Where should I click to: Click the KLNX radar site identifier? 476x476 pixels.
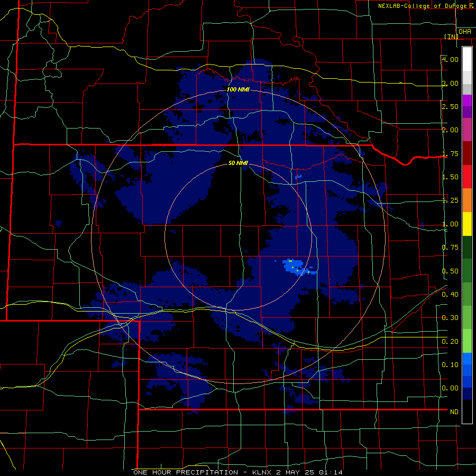pos(262,472)
